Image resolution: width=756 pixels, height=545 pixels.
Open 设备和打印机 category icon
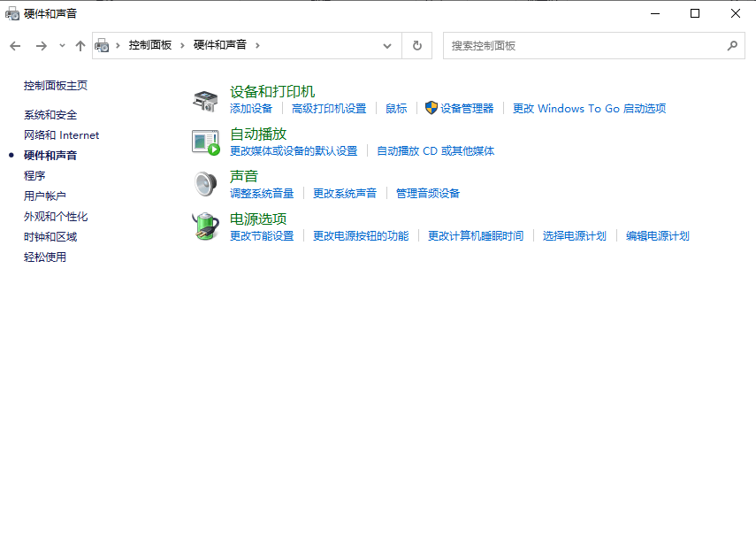coord(204,99)
